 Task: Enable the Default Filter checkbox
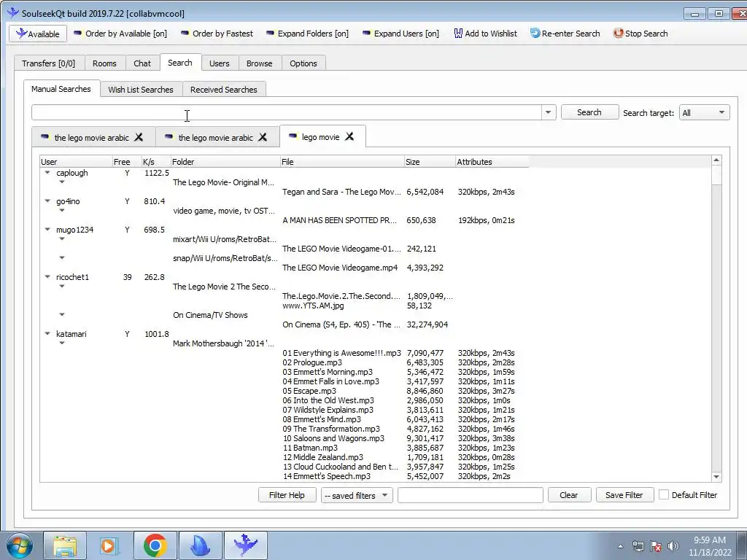pos(664,495)
